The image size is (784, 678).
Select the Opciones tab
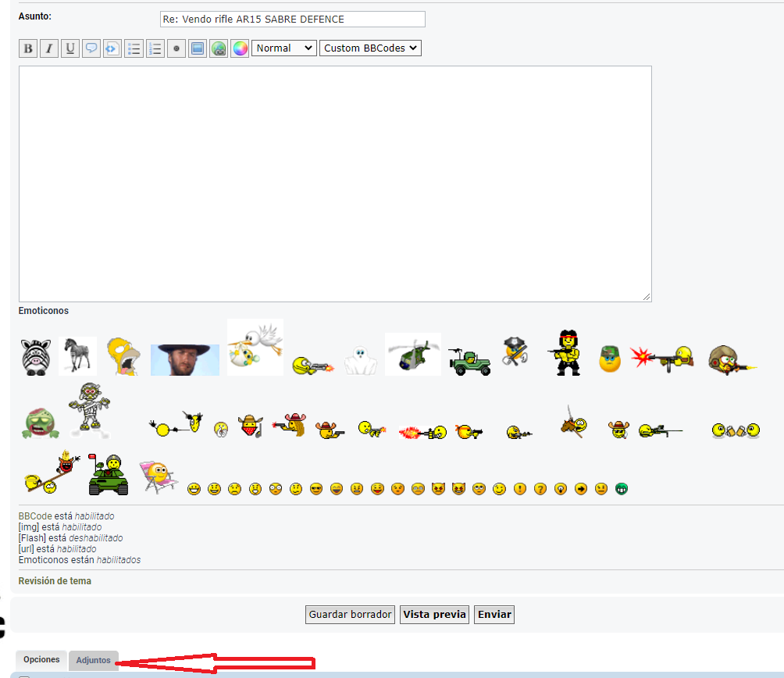[x=41, y=660]
